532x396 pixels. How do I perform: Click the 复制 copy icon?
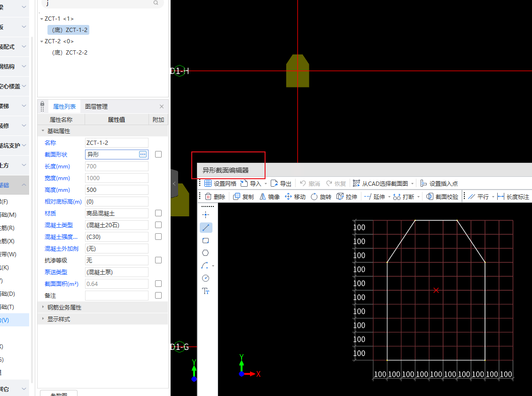point(237,197)
